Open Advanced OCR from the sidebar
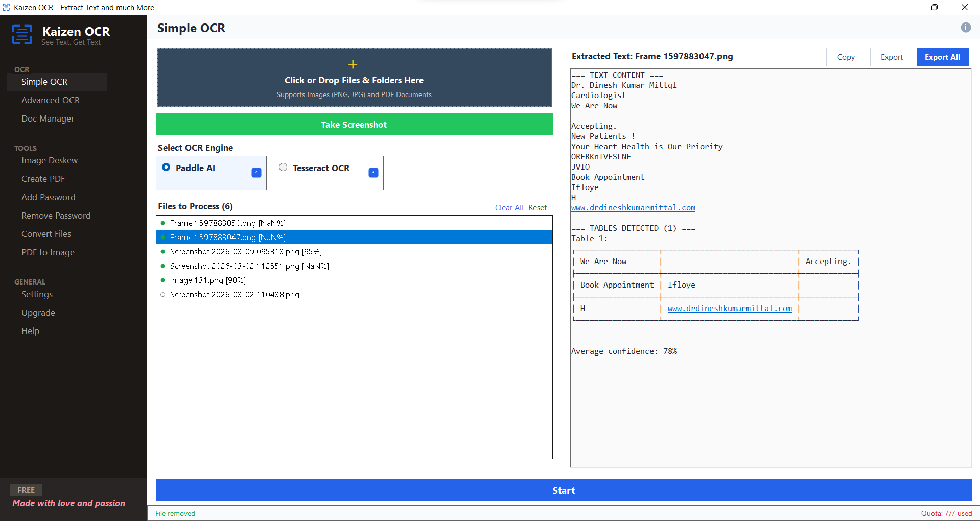980x521 pixels. (50, 100)
